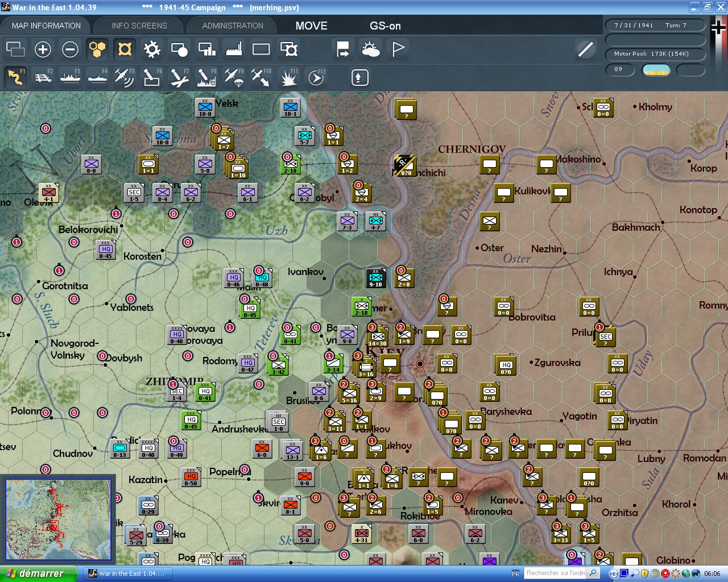Image resolution: width=728 pixels, height=582 pixels.
Task: Click the gear-shaped icon in the toolbar
Action: 152,49
